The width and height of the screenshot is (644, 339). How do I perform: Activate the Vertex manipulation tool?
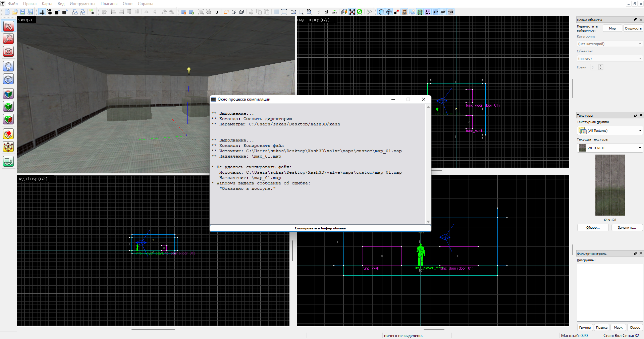pyautogui.click(x=8, y=147)
